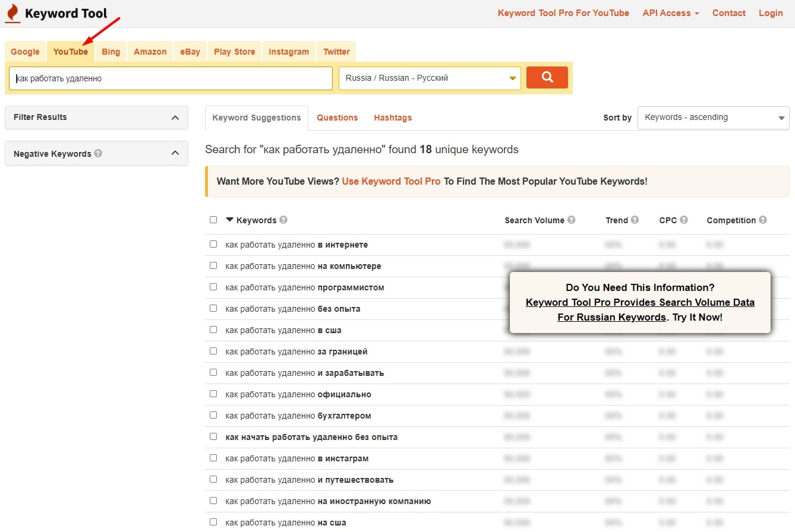Check the 'на иностранную компанию' keyword row
This screenshot has height=532, width=795.
coord(213,501)
